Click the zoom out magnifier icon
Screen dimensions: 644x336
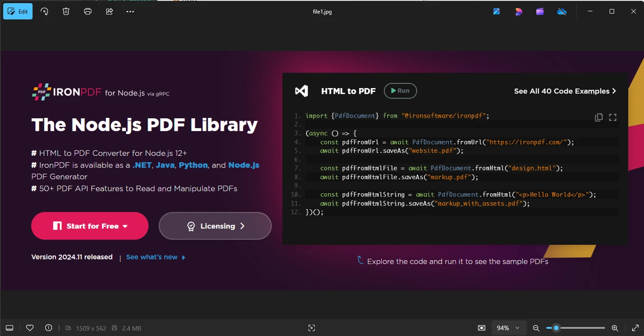(x=536, y=328)
